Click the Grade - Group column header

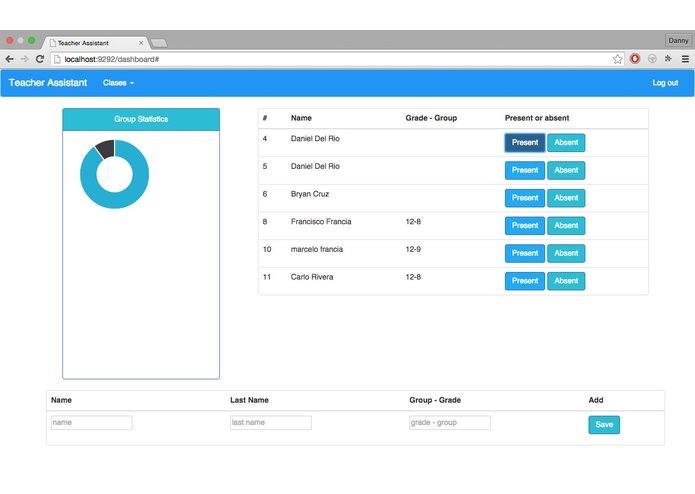point(431,118)
